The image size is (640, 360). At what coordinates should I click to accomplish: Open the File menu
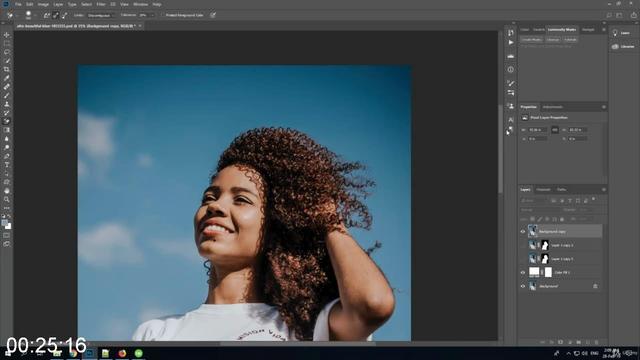[x=18, y=4]
